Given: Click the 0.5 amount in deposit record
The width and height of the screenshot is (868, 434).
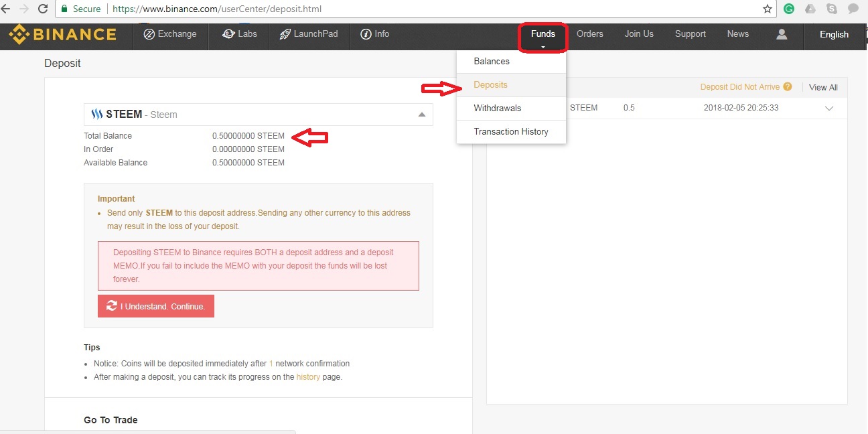Looking at the screenshot, I should 629,108.
